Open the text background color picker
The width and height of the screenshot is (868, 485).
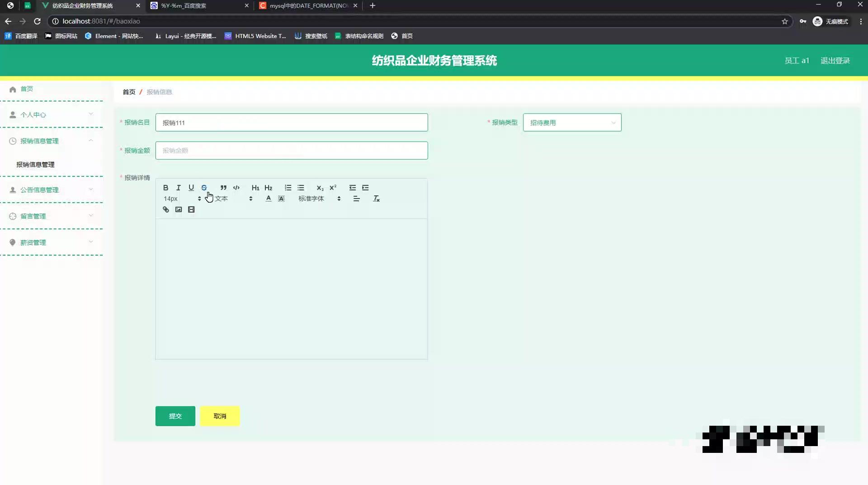pos(281,199)
